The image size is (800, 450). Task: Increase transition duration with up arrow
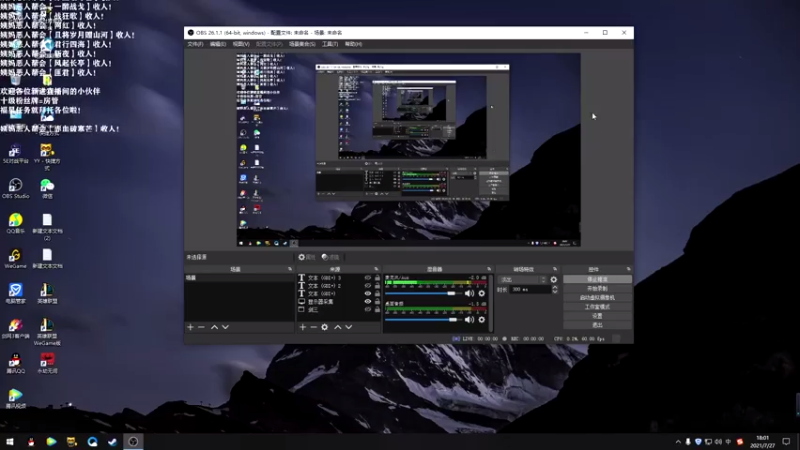(555, 287)
